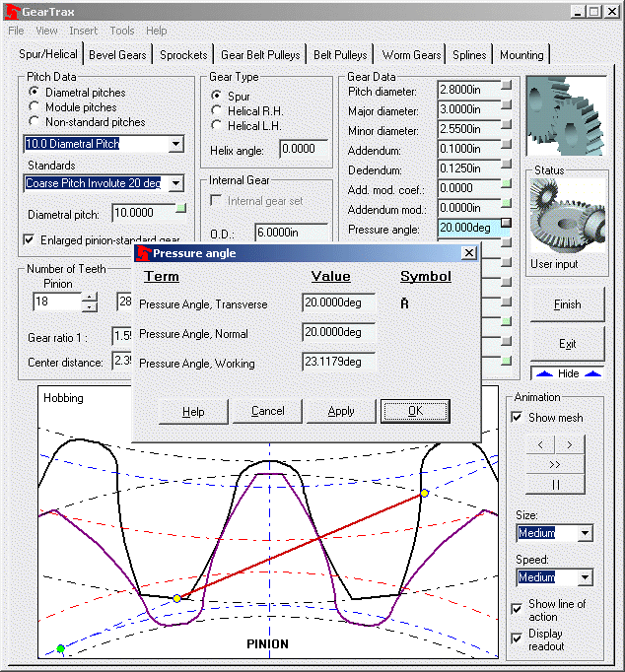Toggle Show line of action checkbox

(517, 609)
